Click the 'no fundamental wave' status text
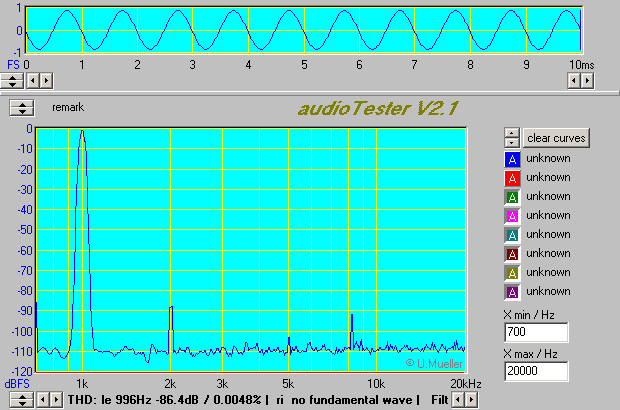 tap(352, 400)
